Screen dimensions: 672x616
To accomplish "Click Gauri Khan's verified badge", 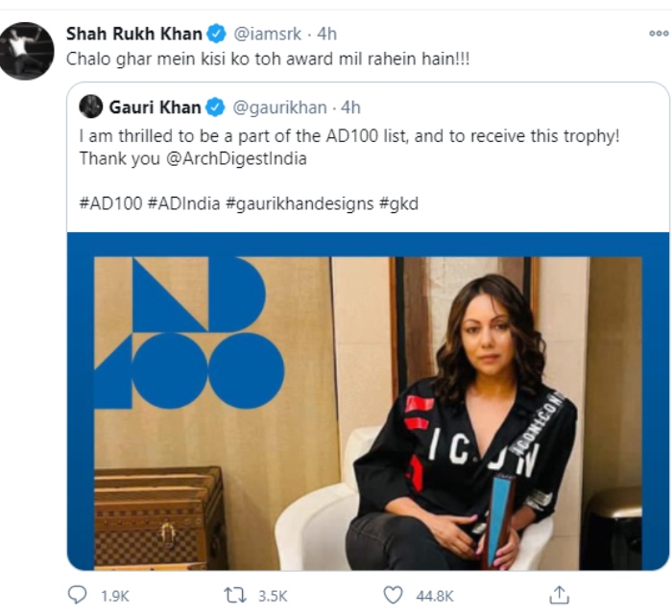I will (x=216, y=107).
